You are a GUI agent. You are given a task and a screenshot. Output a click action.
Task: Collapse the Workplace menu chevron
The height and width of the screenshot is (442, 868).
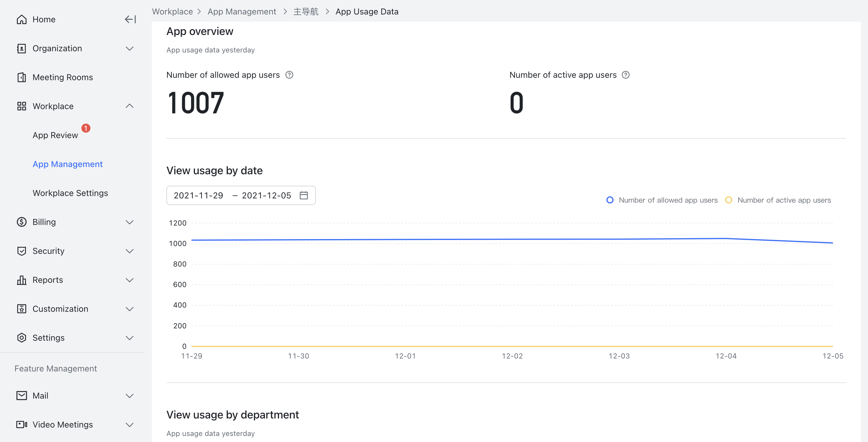click(129, 106)
